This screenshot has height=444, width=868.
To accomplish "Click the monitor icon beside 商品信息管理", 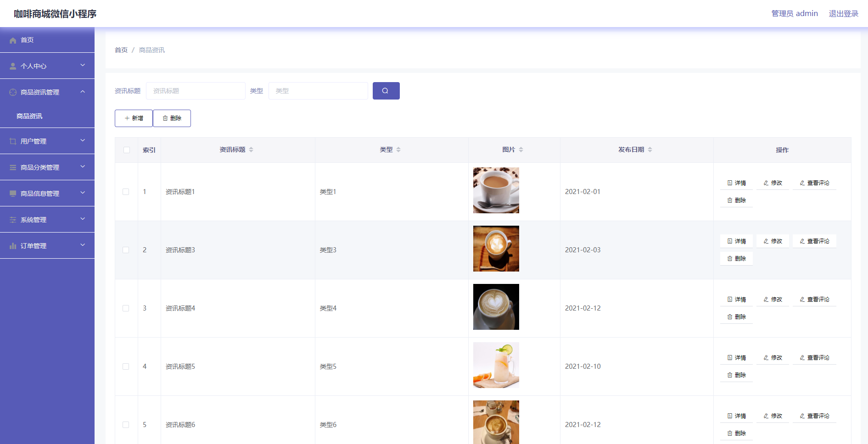I will click(x=13, y=194).
